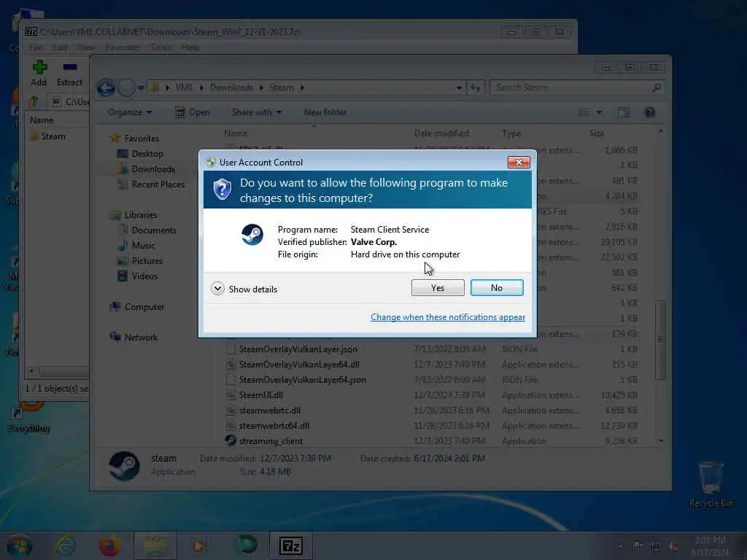Open Tools menu in 7-Zip window
The image size is (747, 560).
161,47
